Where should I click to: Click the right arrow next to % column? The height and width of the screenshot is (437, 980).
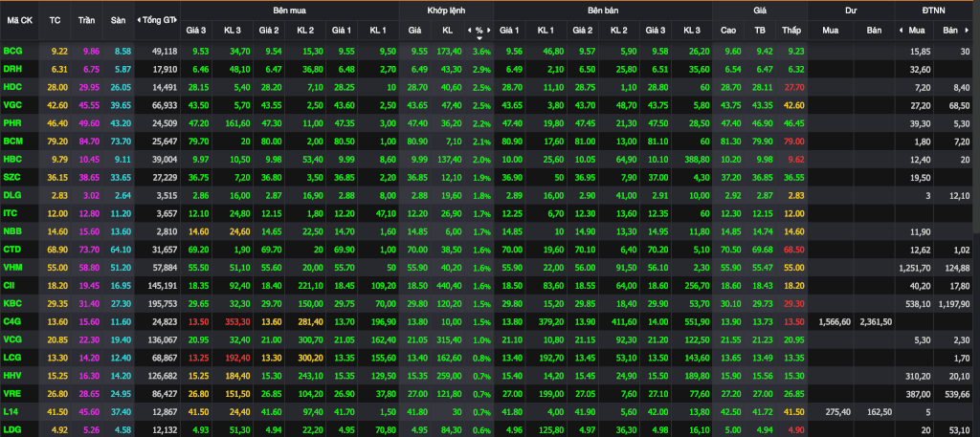tap(489, 30)
